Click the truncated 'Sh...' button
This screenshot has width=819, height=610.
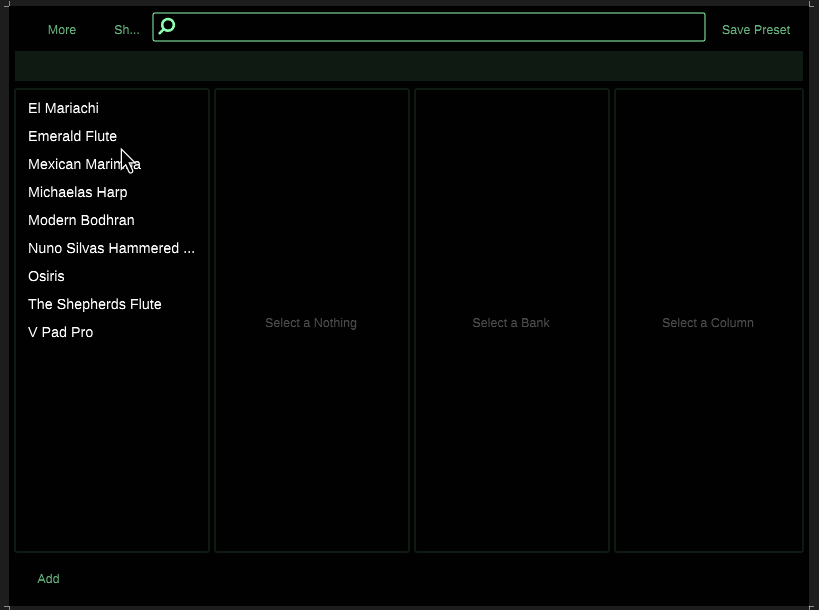coord(127,30)
